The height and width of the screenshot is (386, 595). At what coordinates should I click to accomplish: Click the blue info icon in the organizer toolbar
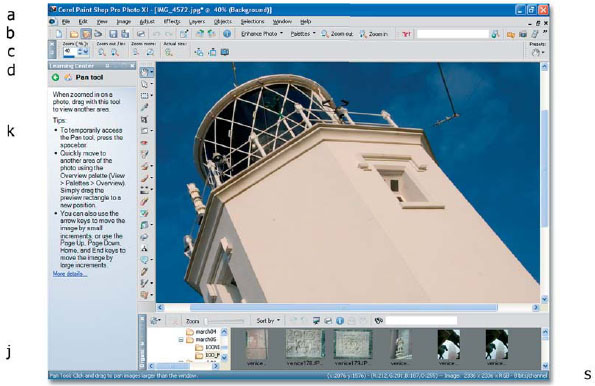340,321
